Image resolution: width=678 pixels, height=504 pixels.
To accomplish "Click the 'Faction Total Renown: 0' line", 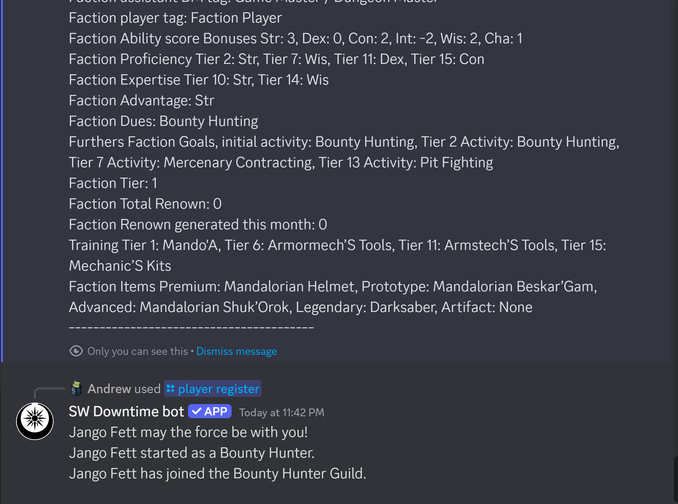I will [x=145, y=204].
